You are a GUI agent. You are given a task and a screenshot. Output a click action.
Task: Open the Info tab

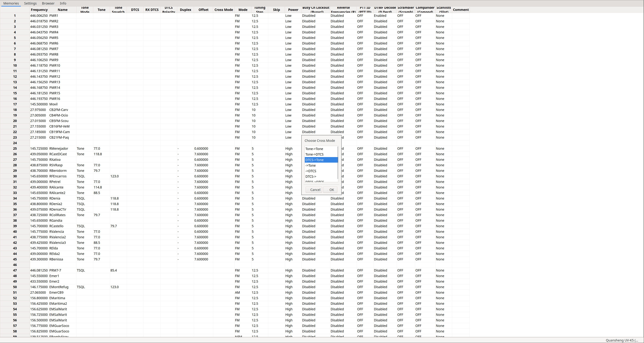click(63, 3)
